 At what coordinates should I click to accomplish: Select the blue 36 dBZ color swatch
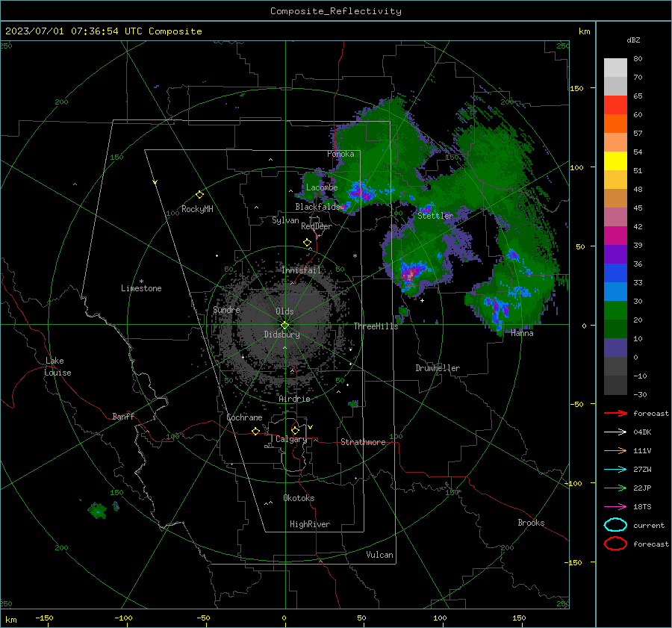point(615,273)
